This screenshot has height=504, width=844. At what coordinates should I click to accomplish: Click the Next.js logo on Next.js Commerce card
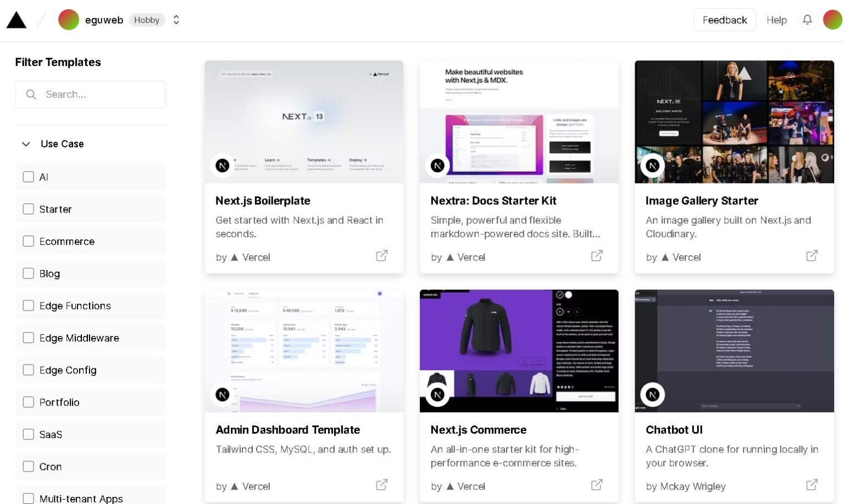click(437, 394)
